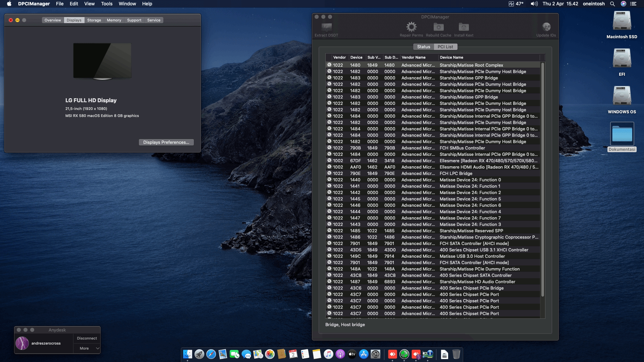Expand the More dropdown in Anydesk
Image resolution: width=644 pixels, height=362 pixels.
87,348
